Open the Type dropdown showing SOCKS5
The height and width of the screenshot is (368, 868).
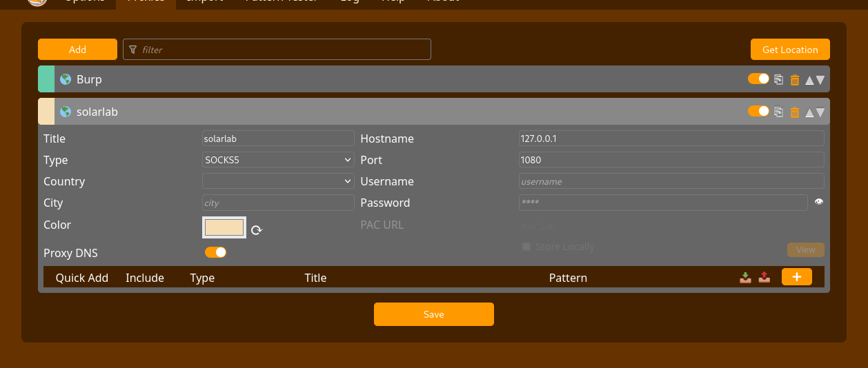(x=278, y=160)
